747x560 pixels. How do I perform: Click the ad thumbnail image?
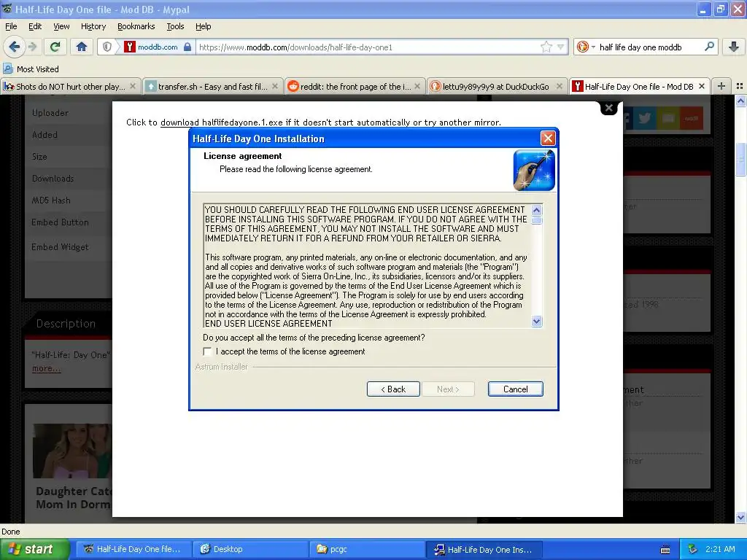point(71,451)
